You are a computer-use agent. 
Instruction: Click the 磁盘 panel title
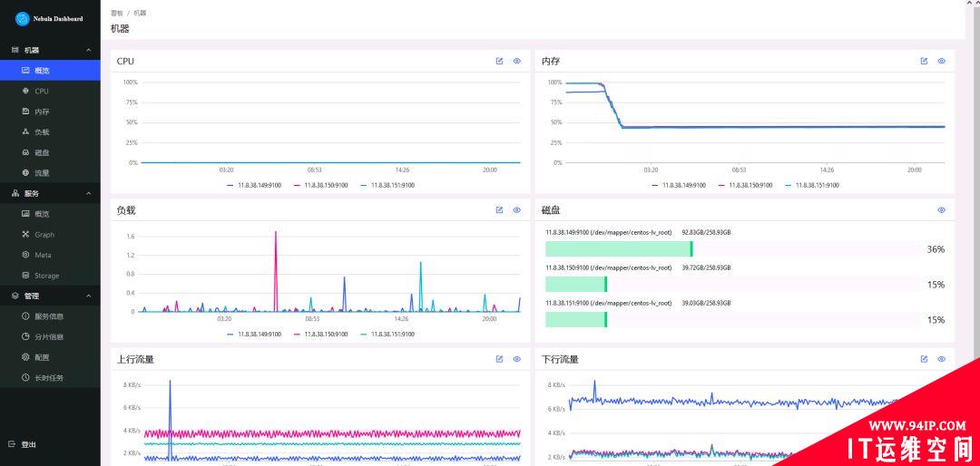(551, 210)
